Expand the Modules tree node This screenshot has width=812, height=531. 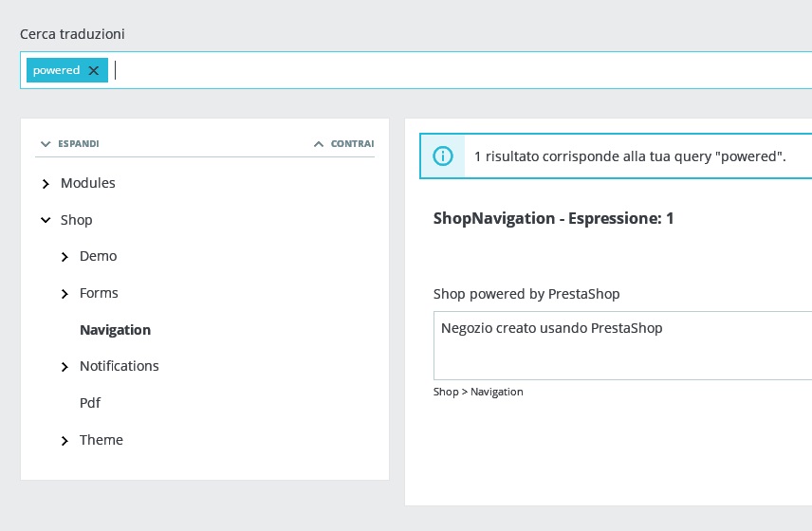[x=46, y=184]
